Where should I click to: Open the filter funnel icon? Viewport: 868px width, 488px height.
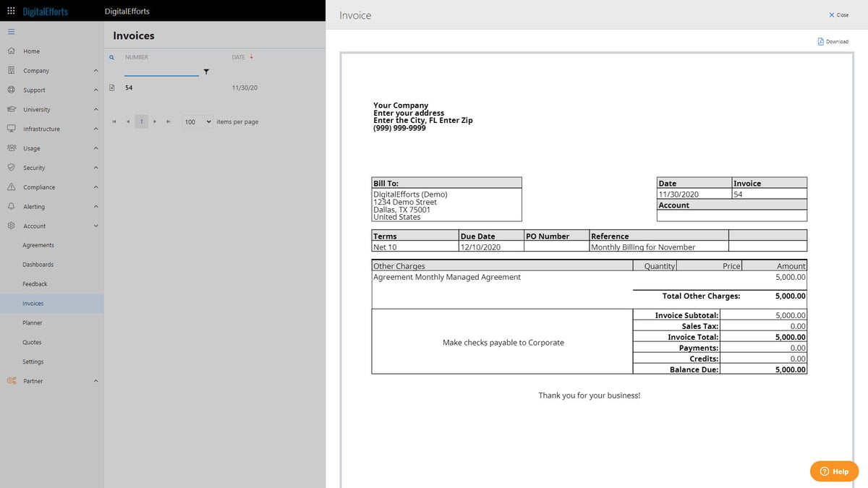206,72
